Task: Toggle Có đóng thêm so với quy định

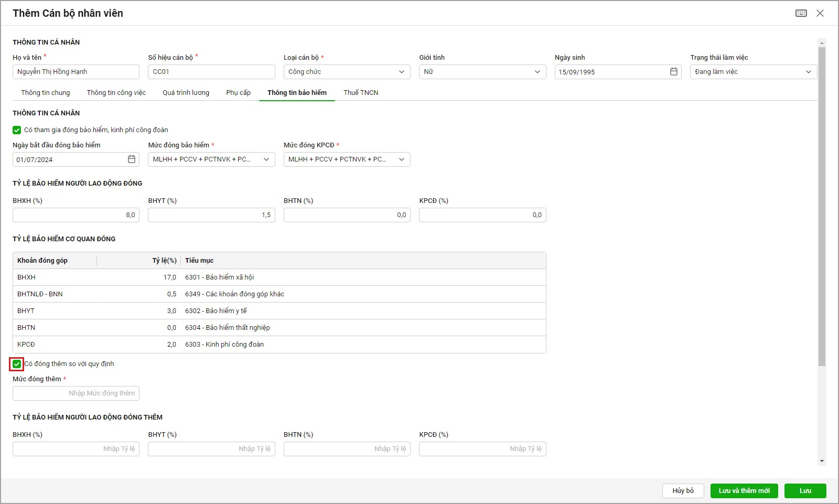Action: click(17, 364)
